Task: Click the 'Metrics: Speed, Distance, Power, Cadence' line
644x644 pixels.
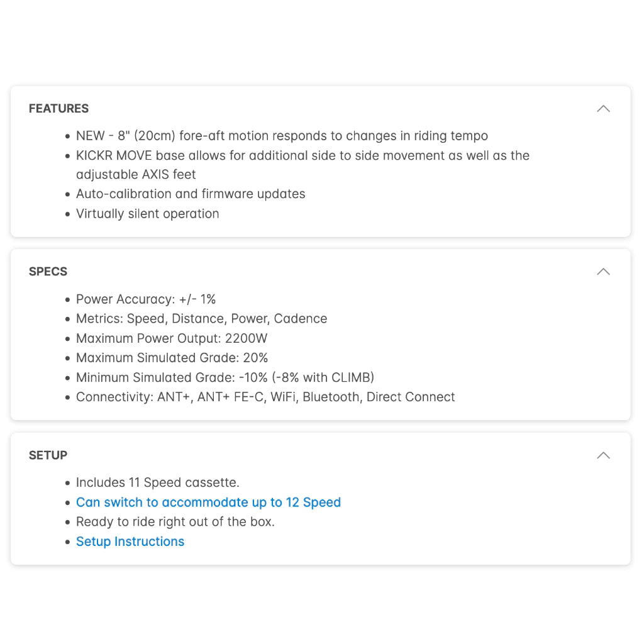Action: pyautogui.click(x=201, y=319)
